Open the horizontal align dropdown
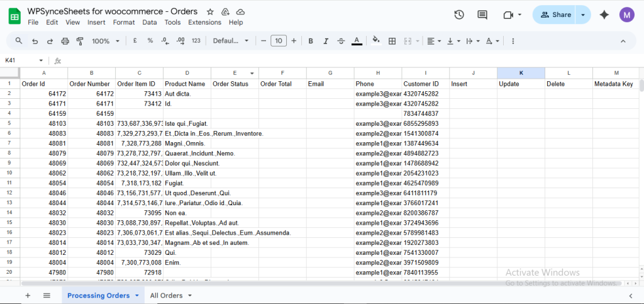Screen dimensions: 644x304 [434, 41]
